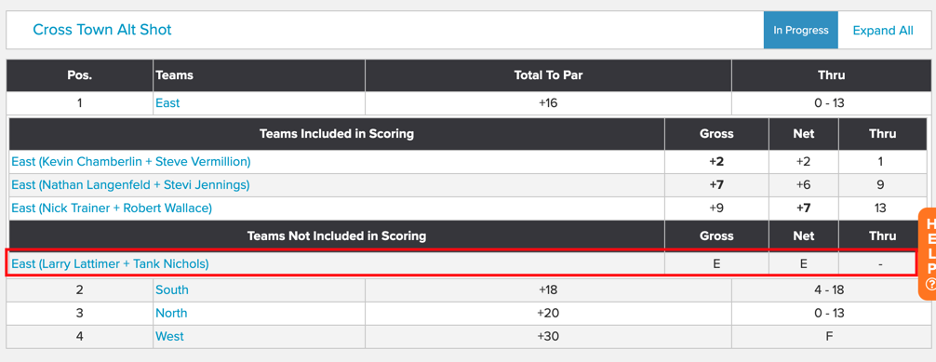Click the Total To Par column header

[548, 75]
